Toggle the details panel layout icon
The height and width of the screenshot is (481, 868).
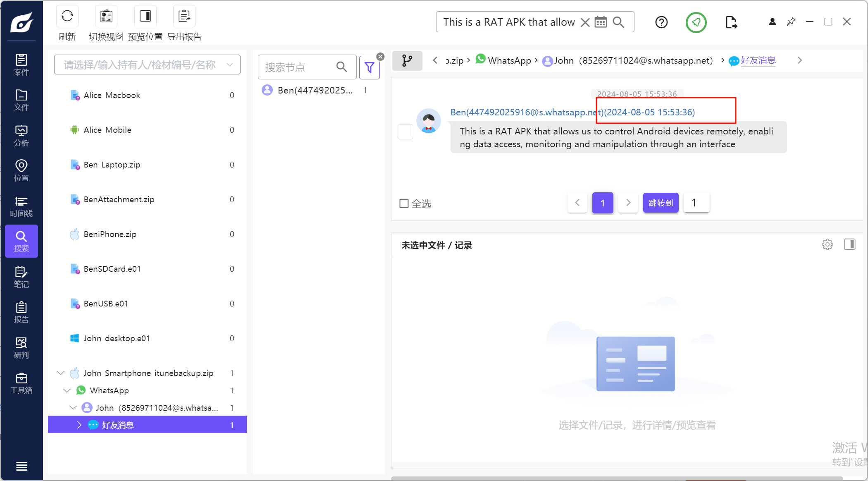(850, 244)
